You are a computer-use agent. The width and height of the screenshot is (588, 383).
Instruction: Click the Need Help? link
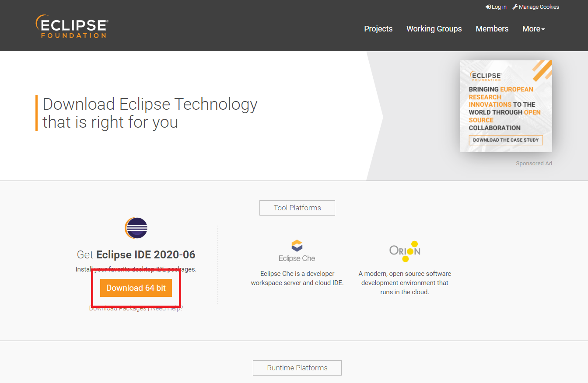click(167, 308)
